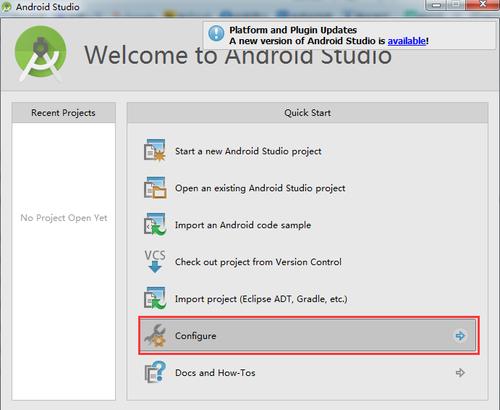The width and height of the screenshot is (500, 410).
Task: Choose Import an Android code sample
Action: (243, 225)
